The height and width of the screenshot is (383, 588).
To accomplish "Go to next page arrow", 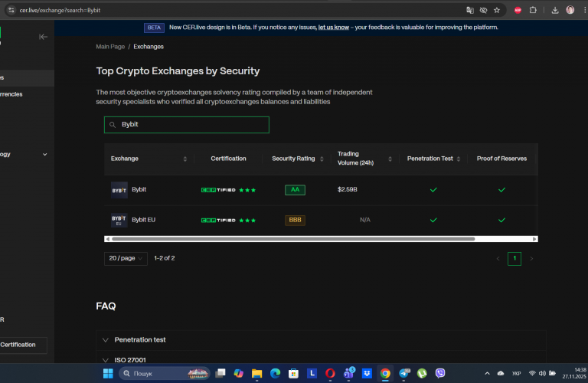I will [531, 258].
